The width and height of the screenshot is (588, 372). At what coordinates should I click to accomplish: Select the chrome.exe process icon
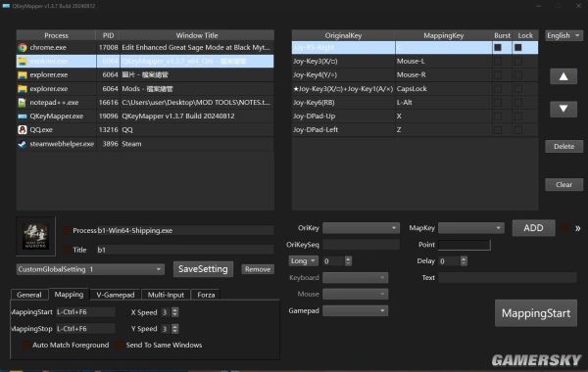click(23, 48)
